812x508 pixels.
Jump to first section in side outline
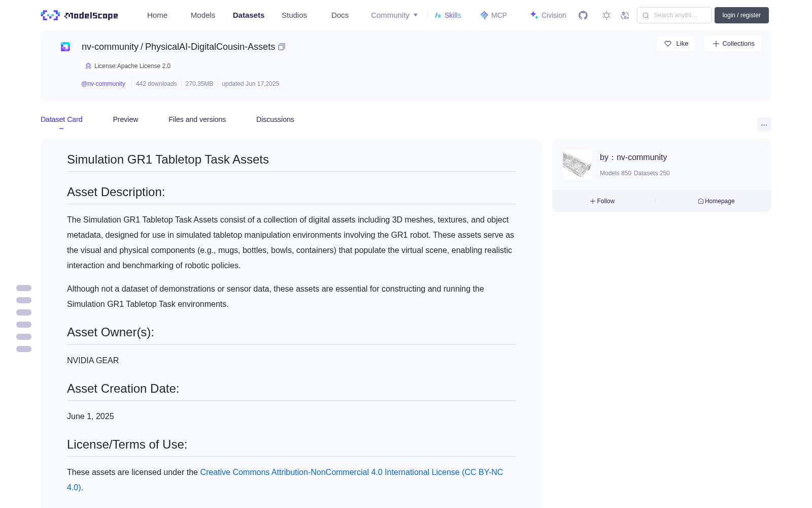[24, 288]
